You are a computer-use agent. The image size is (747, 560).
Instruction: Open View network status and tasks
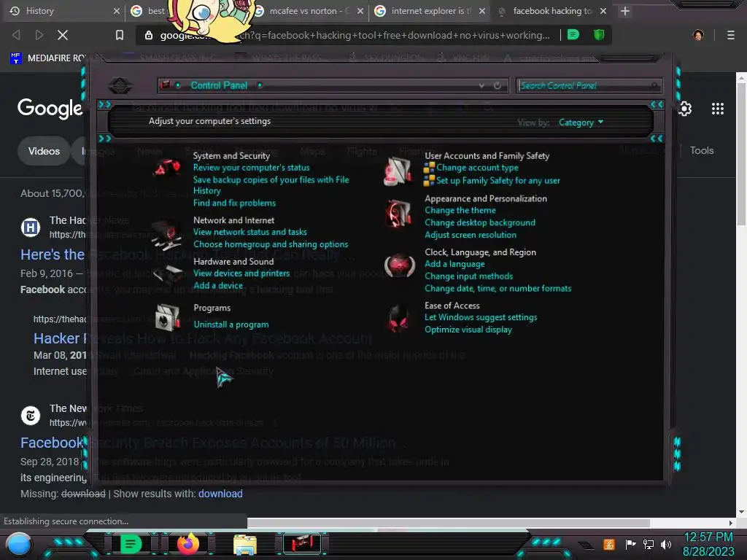[x=250, y=232]
